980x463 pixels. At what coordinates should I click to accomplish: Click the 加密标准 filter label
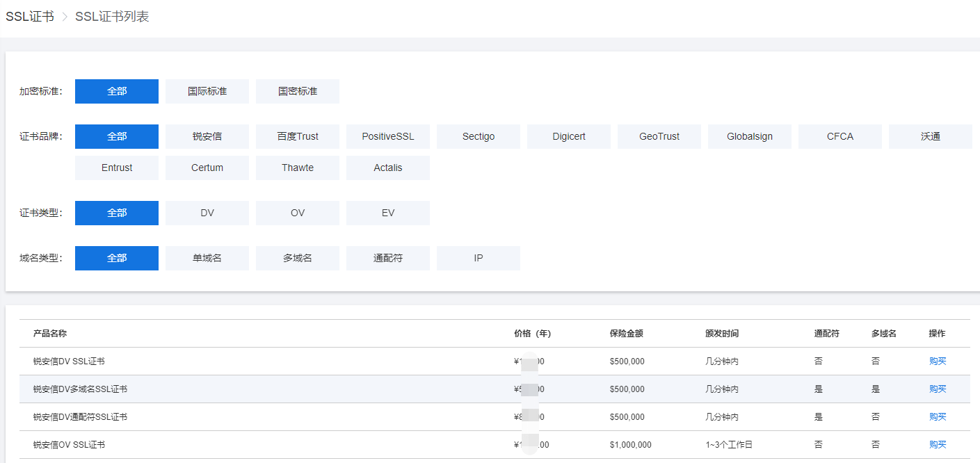coord(41,91)
